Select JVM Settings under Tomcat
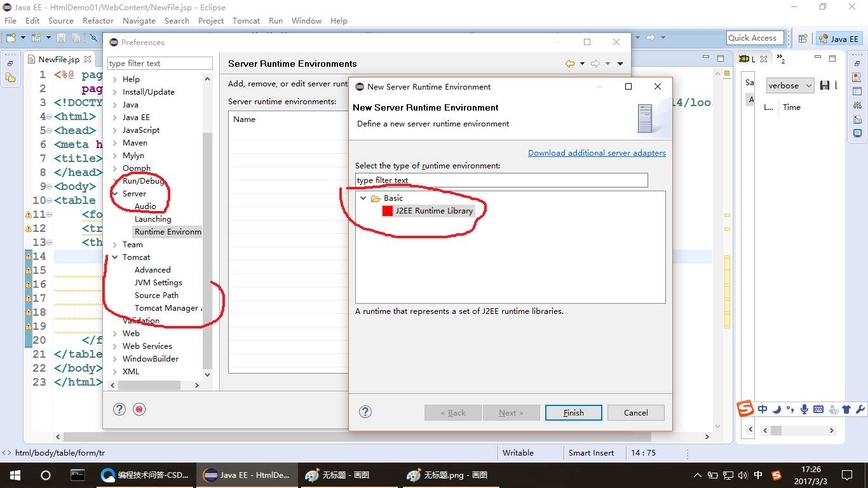 pyautogui.click(x=158, y=283)
